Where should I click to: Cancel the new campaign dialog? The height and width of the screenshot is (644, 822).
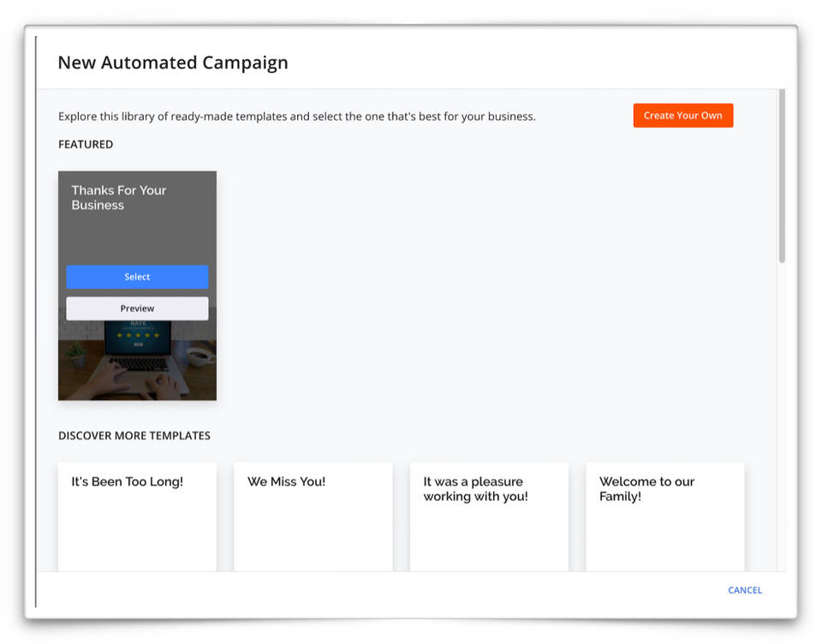pos(744,590)
